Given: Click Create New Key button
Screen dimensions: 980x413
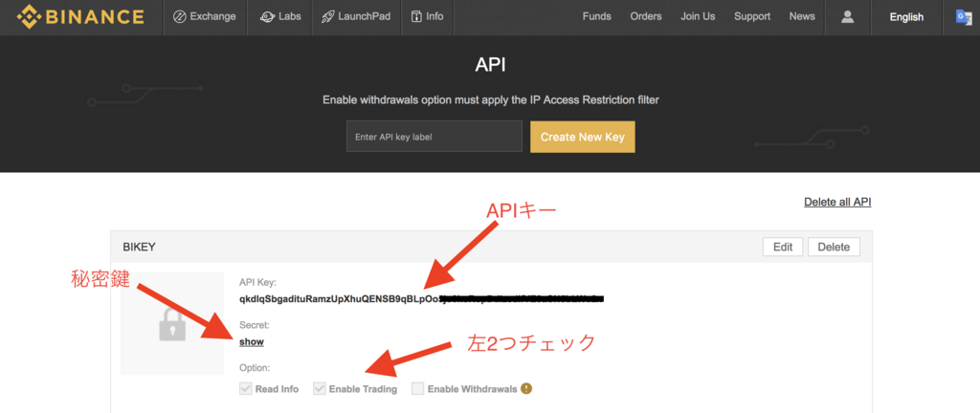Looking at the screenshot, I should [583, 137].
